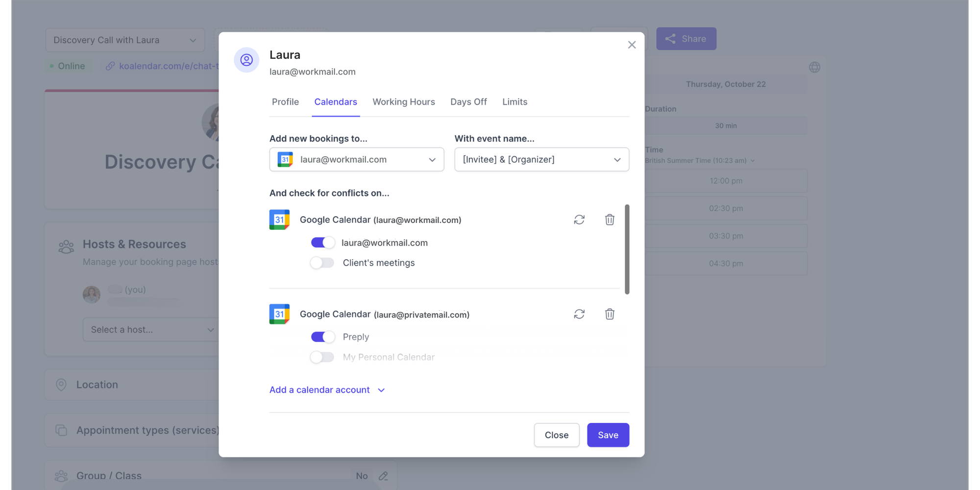Enable the Client's meetings toggle

pyautogui.click(x=322, y=263)
